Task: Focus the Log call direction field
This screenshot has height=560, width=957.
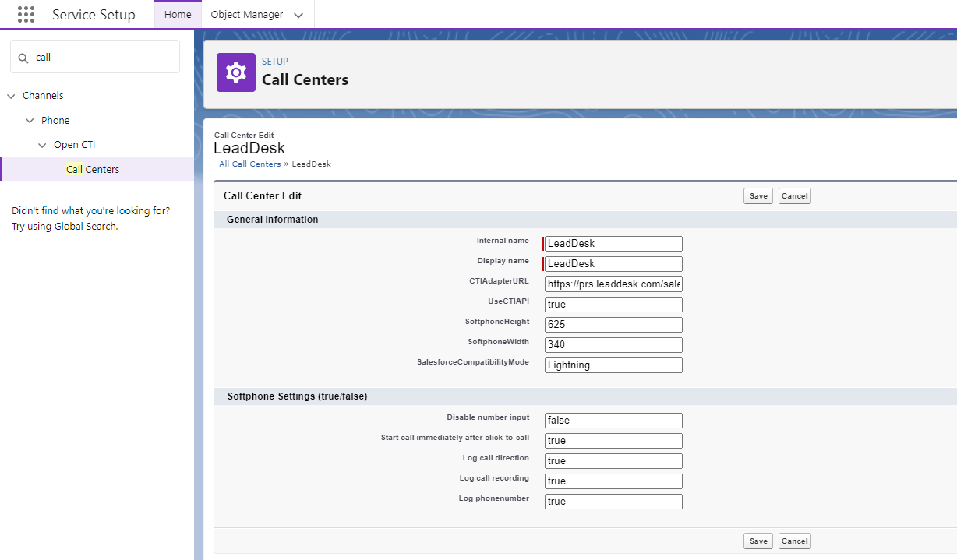Action: [613, 461]
